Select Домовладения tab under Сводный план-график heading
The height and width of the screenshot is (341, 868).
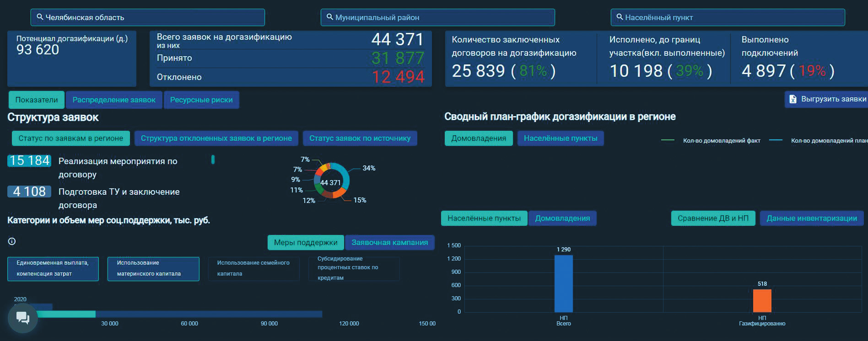[x=479, y=138]
